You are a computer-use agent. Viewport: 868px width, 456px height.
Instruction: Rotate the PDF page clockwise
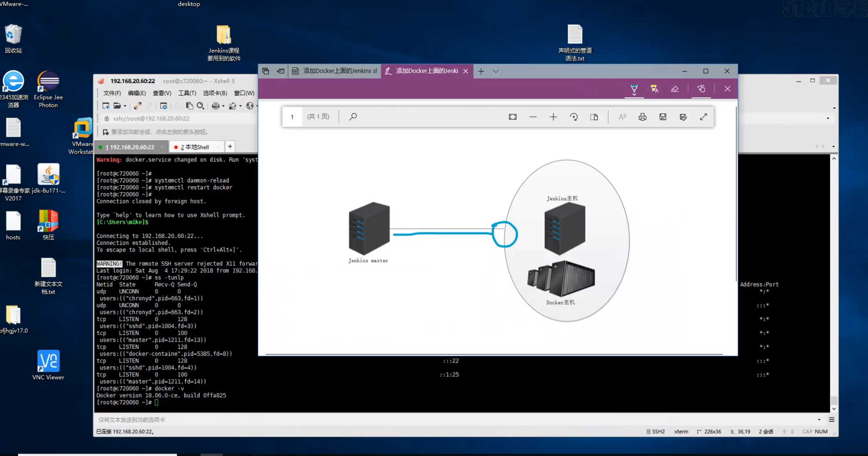tap(574, 117)
